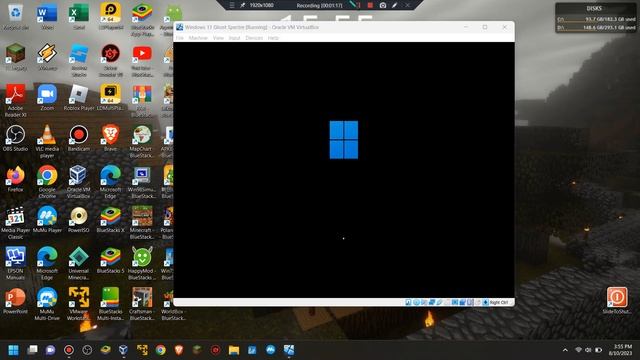The height and width of the screenshot is (360, 640).
Task: Select the PowerISO desktop icon
Action: tap(79, 219)
